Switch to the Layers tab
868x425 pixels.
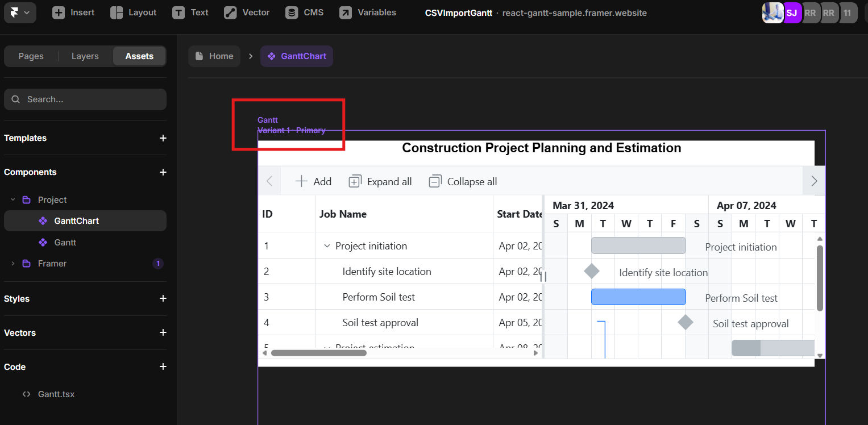[x=85, y=56]
